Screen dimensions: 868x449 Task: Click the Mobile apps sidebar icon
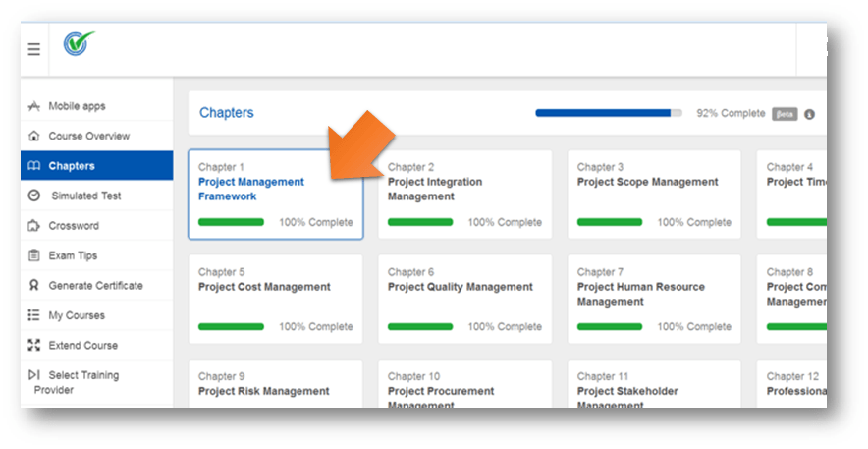[34, 106]
